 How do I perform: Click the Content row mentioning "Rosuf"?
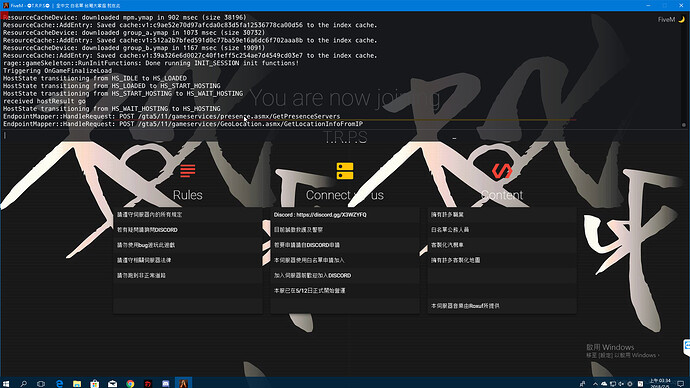pos(502,306)
